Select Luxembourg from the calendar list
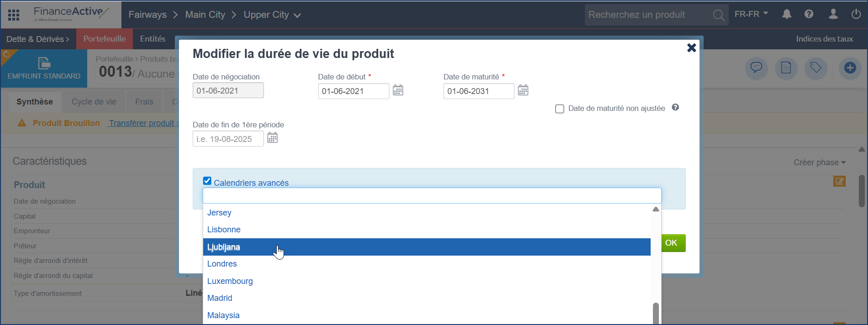Screen dimensions: 868x325 pos(230,281)
